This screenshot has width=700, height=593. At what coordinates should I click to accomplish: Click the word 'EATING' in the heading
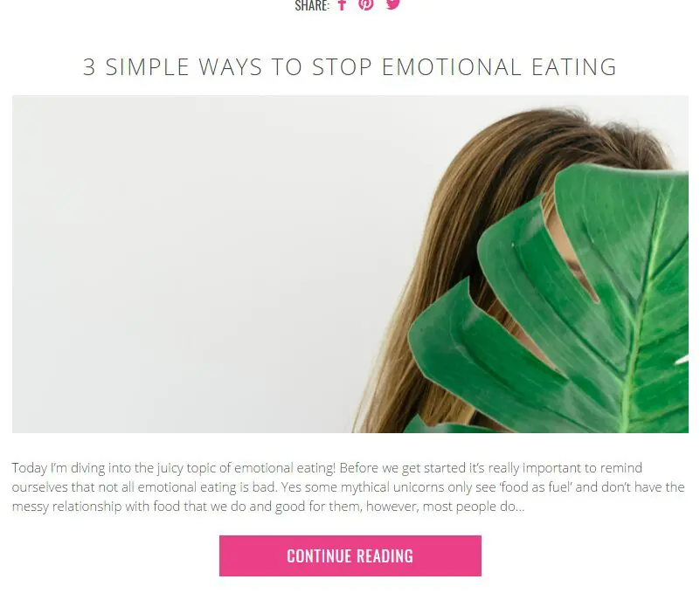pyautogui.click(x=574, y=67)
